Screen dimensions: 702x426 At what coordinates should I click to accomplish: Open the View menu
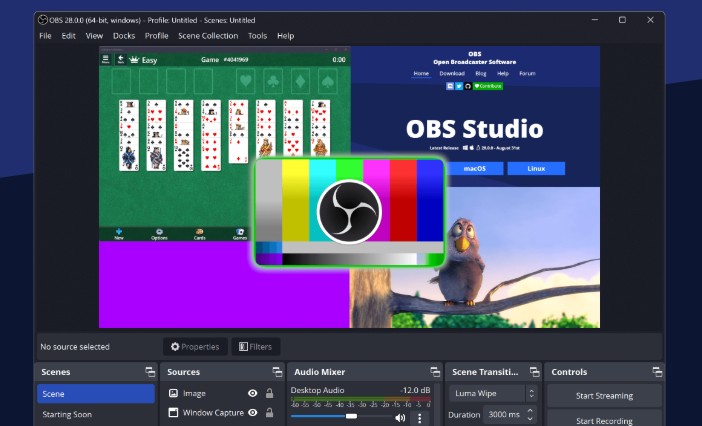point(94,36)
